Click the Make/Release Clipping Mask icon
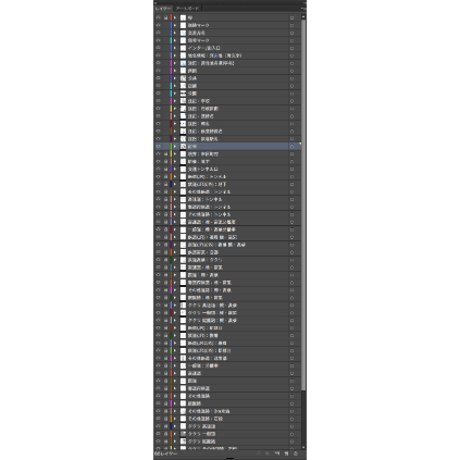This screenshot has height=460, width=460. click(267, 453)
